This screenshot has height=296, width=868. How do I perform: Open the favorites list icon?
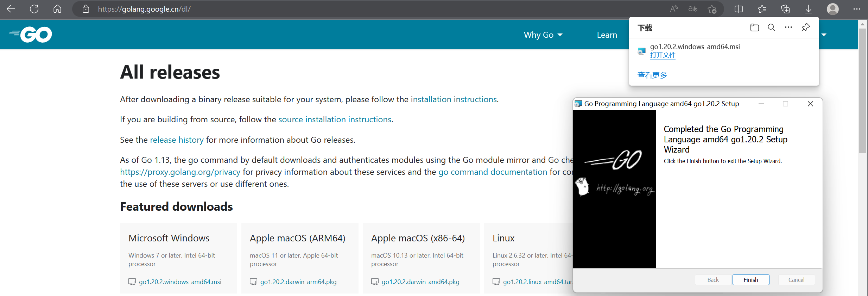pos(762,9)
